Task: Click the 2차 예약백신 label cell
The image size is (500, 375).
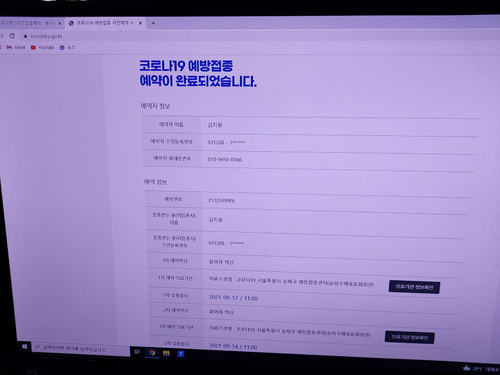Action: 176,310
